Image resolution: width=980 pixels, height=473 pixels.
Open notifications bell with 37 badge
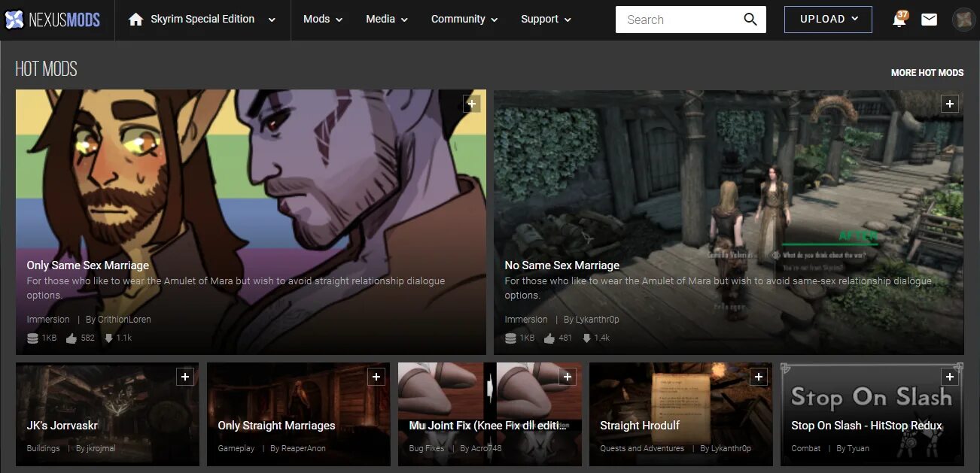[x=899, y=20]
